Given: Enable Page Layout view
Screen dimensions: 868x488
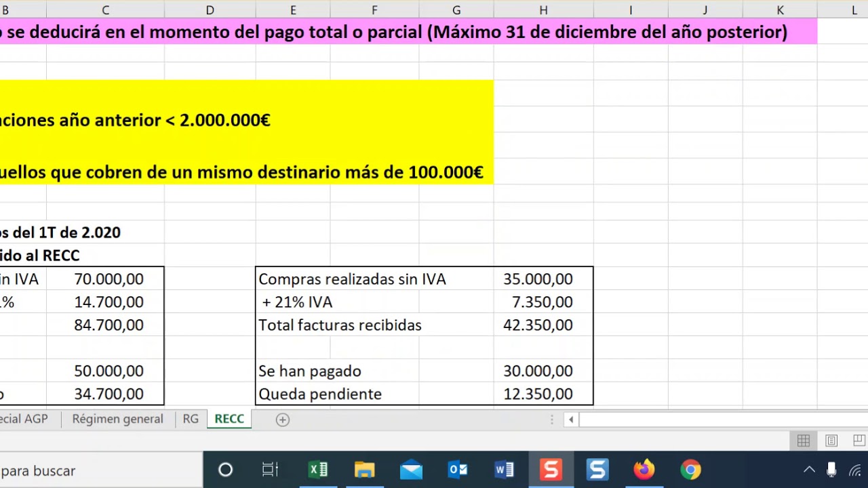Looking at the screenshot, I should coord(831,441).
